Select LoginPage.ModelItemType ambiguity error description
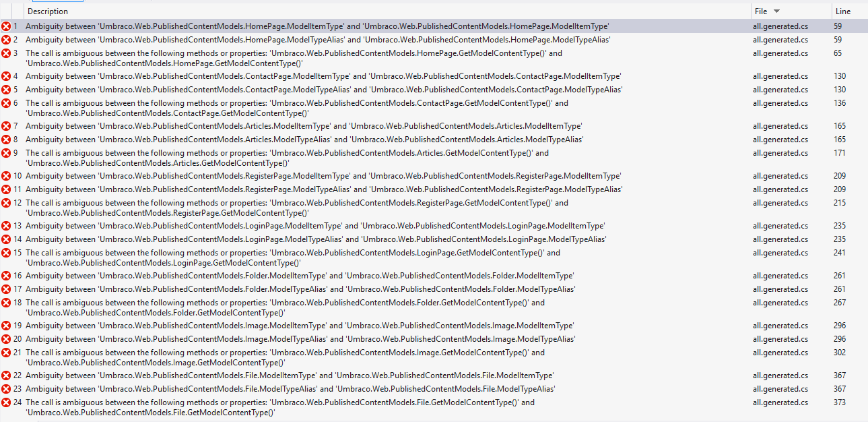 (x=315, y=226)
